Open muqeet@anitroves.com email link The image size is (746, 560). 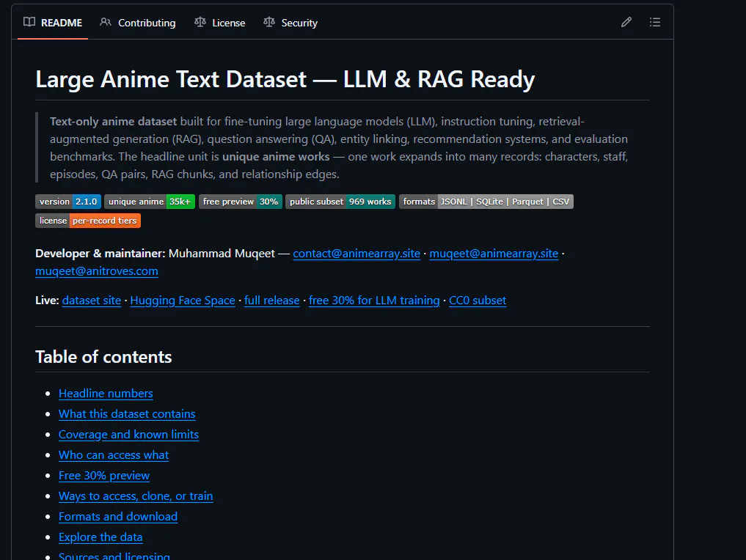(97, 271)
